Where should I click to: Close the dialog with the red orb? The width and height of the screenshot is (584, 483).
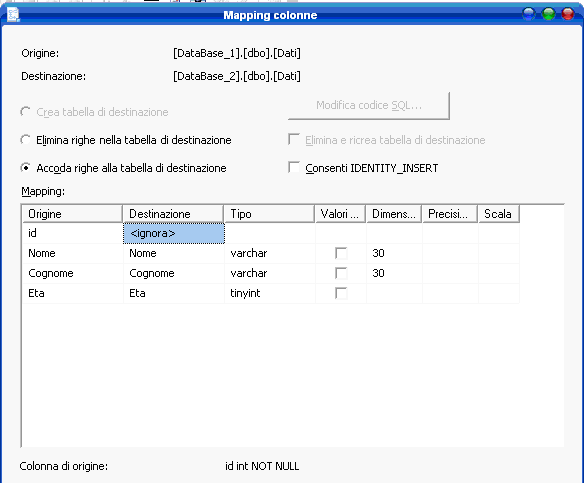[x=568, y=14]
